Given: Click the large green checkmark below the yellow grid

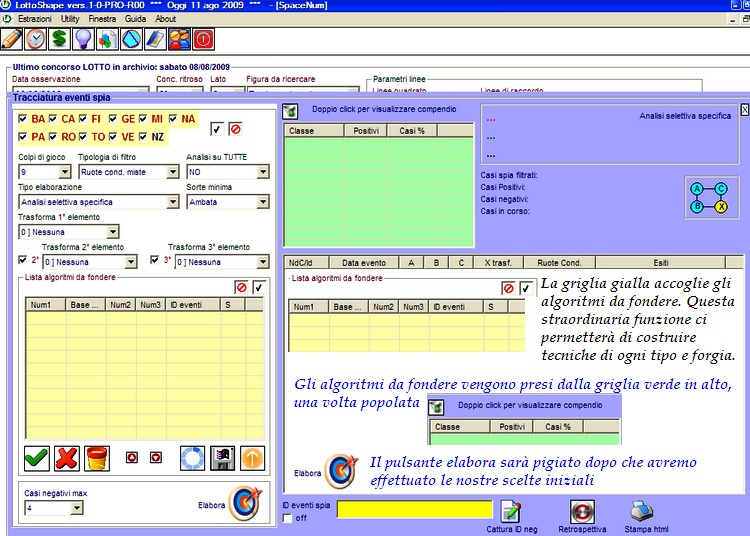Looking at the screenshot, I should (x=37, y=459).
